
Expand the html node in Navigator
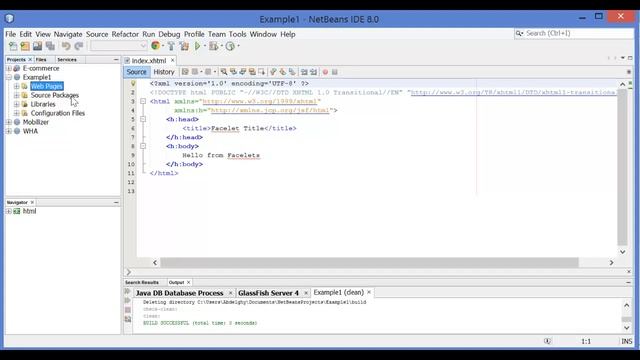(x=9, y=211)
